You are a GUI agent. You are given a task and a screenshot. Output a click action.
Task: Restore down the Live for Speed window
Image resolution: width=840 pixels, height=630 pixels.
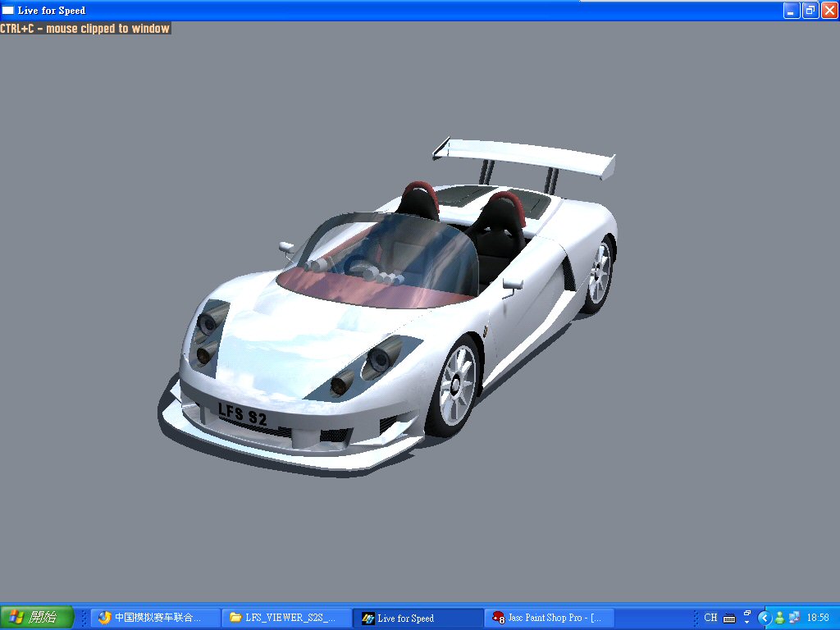click(810, 10)
